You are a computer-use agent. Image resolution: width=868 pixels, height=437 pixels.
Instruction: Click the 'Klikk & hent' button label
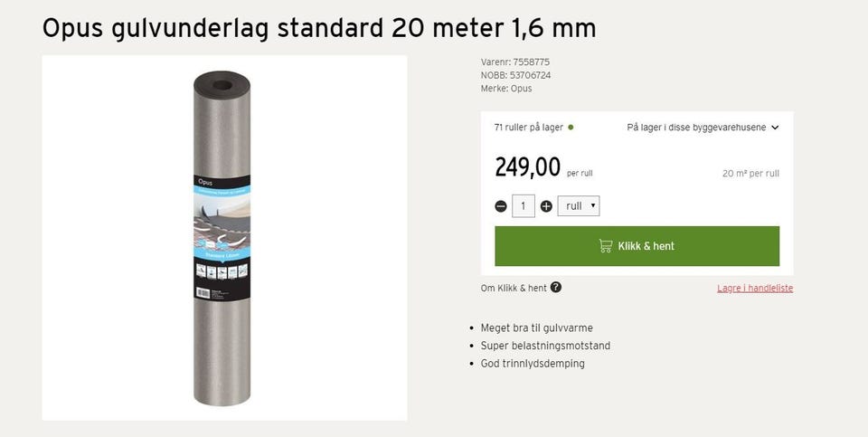pyautogui.click(x=646, y=246)
